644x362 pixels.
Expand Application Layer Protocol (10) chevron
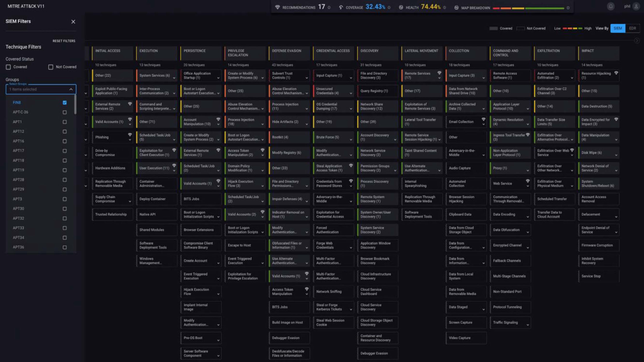(x=528, y=109)
